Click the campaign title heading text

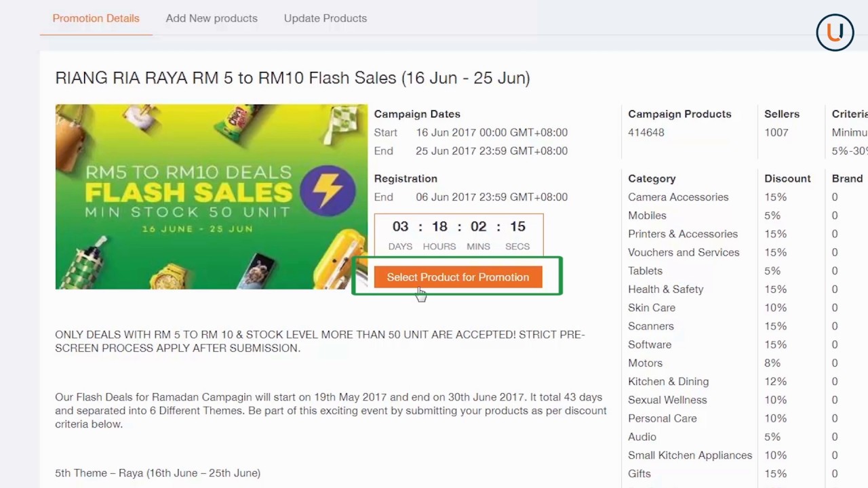point(292,78)
